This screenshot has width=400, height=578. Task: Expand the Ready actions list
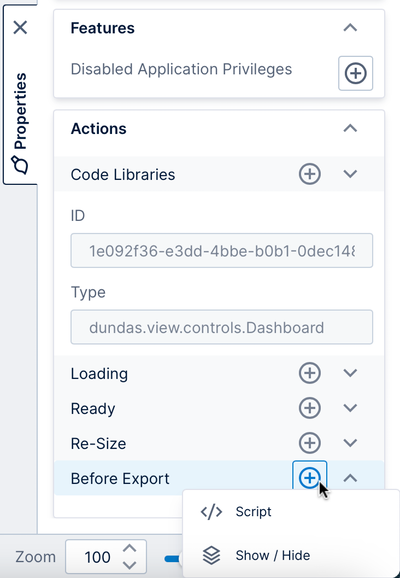(350, 408)
